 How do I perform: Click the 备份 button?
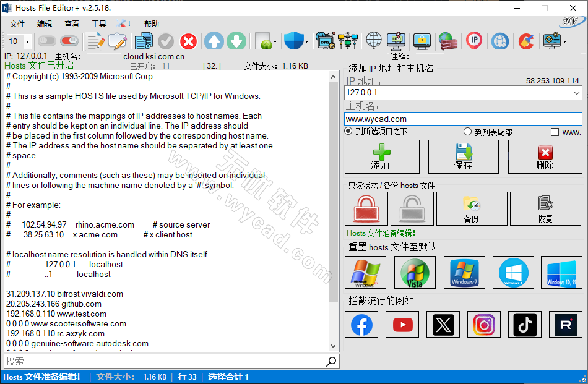coord(472,208)
